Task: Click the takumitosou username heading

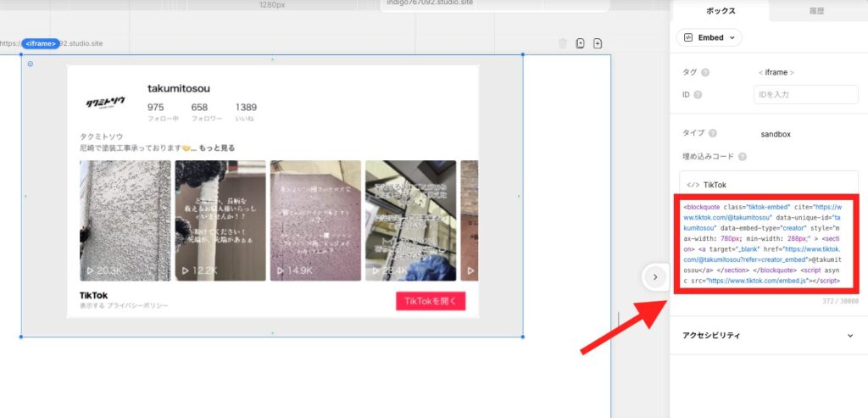Action: [179, 88]
